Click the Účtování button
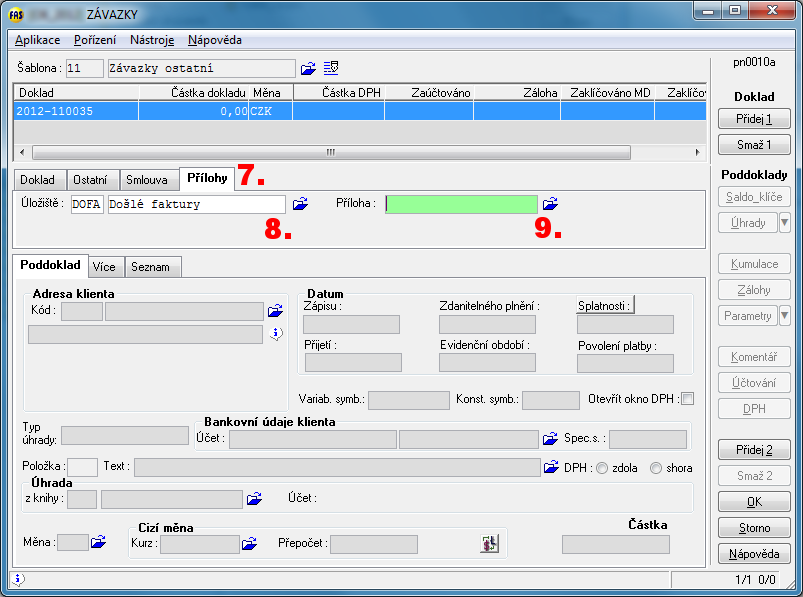 [754, 382]
